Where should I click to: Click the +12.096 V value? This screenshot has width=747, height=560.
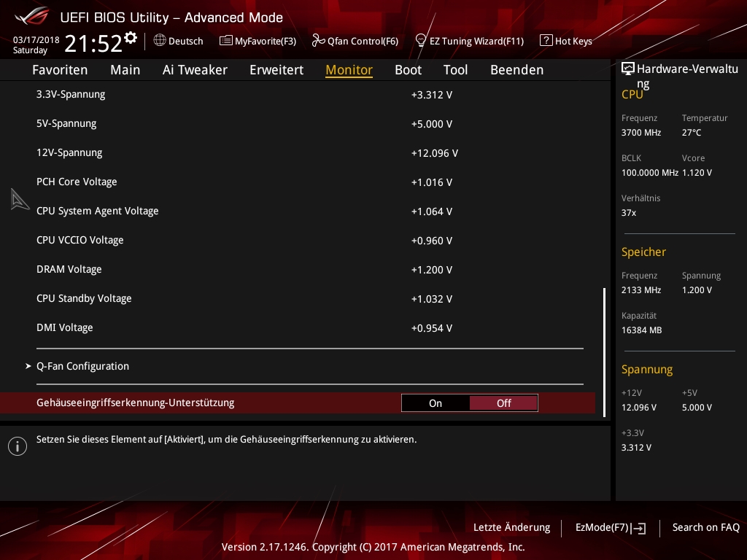coord(435,153)
